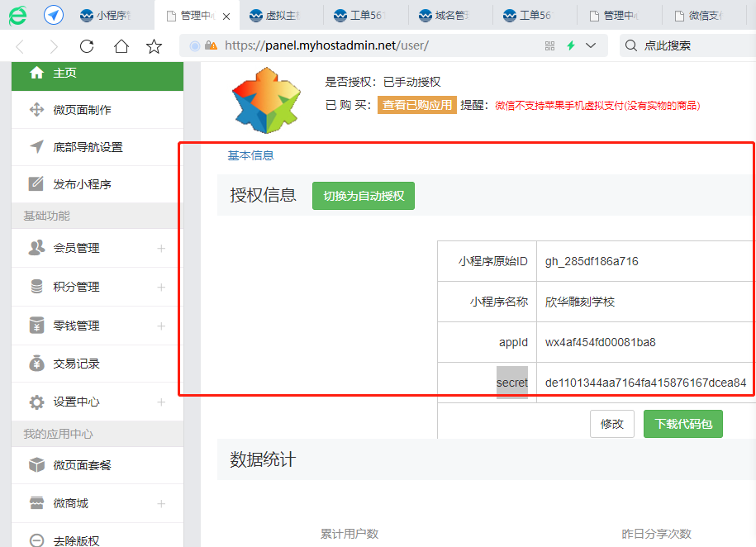Click the 下载代码包 button

pos(682,424)
